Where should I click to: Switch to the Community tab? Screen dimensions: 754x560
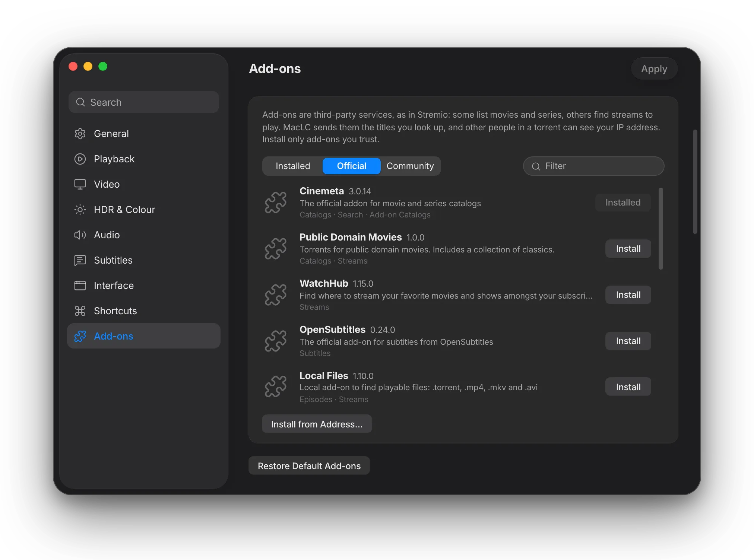410,166
